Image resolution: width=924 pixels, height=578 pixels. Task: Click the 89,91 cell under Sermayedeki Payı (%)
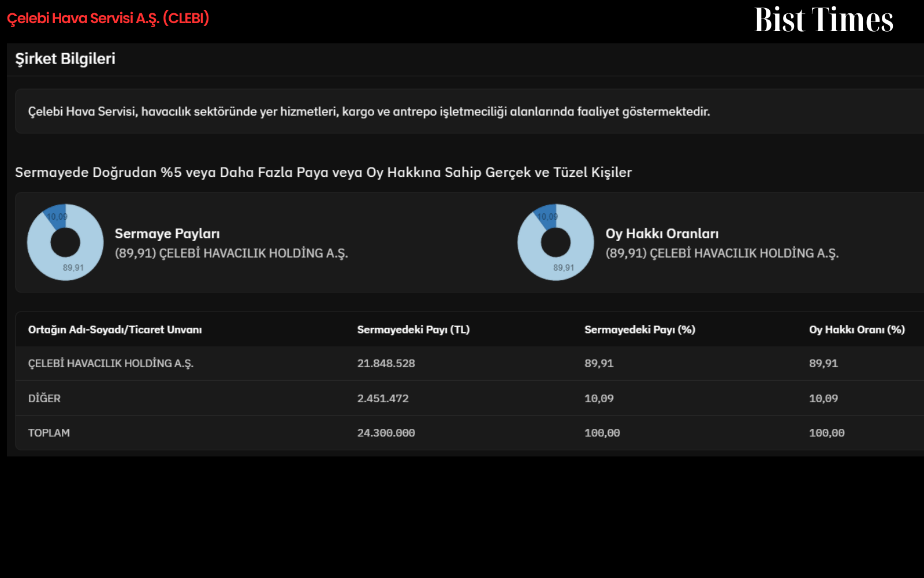coord(599,364)
